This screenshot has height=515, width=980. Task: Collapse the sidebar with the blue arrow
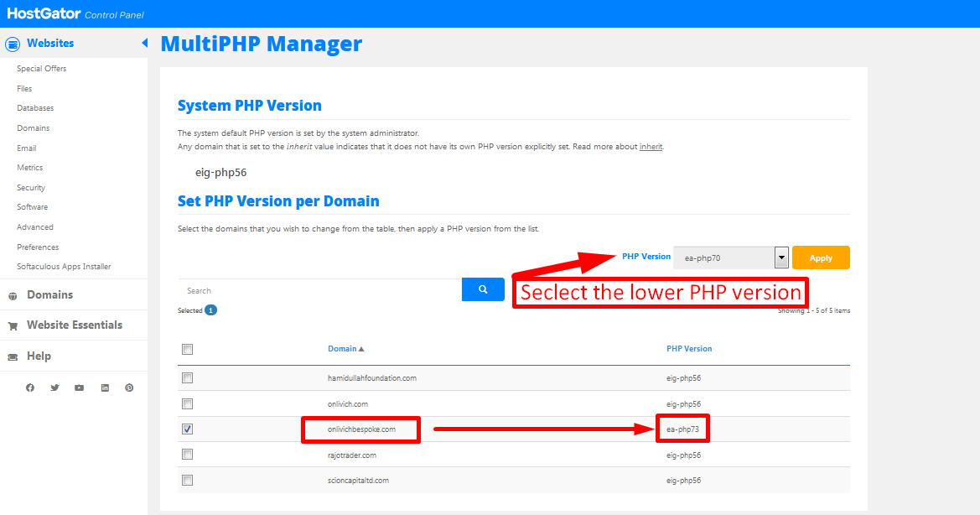pos(144,43)
